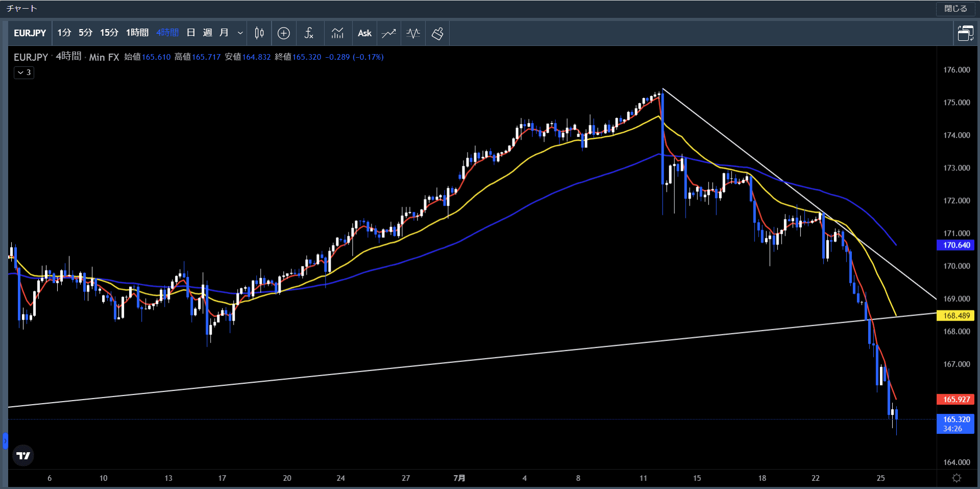This screenshot has width=980, height=489.
Task: Click the 高値 165.717 high value
Action: pos(198,57)
